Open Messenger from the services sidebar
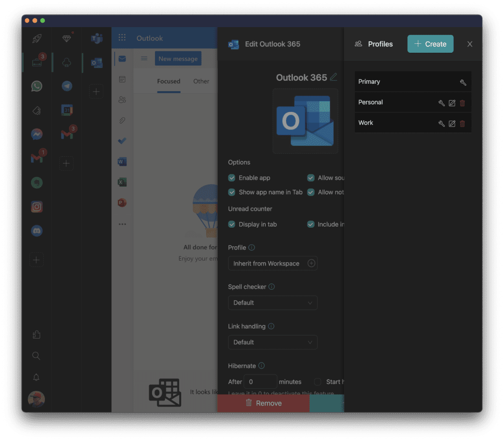This screenshot has width=504, height=441. click(x=37, y=134)
